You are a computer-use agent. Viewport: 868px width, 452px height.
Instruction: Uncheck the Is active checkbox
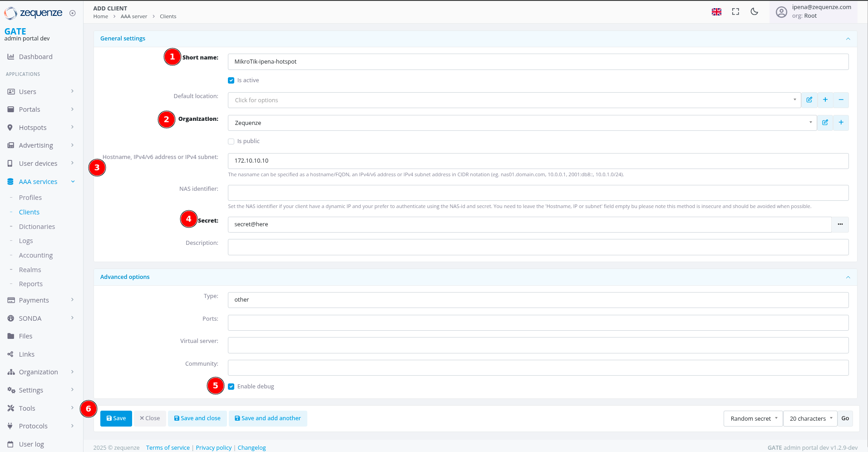pos(231,80)
